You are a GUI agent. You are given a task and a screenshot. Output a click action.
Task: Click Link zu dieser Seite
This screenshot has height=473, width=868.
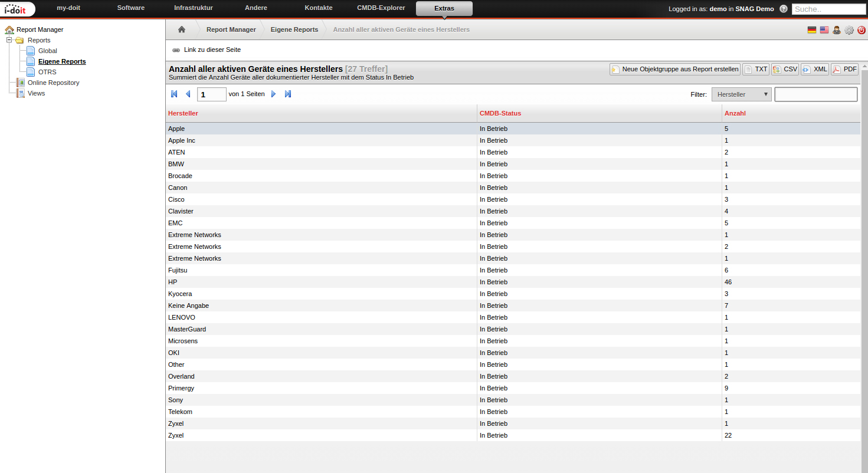[x=212, y=50]
